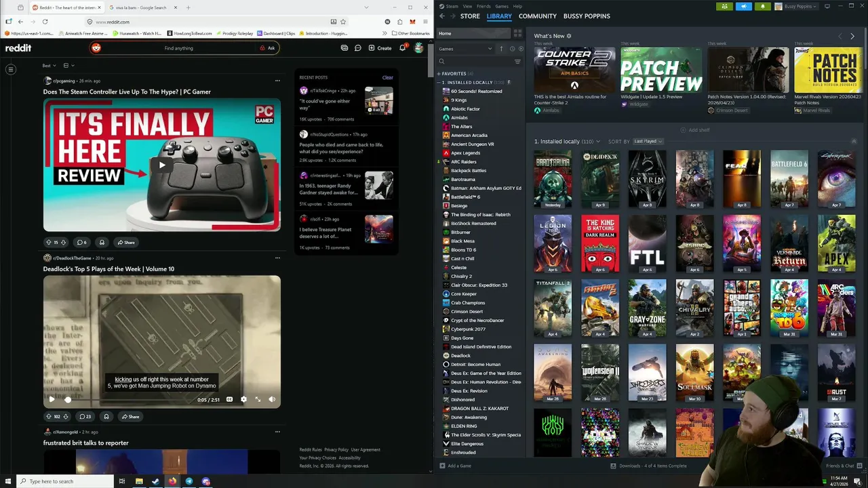Image resolution: width=868 pixels, height=488 pixels.
Task: Click Add a Game in Steam
Action: pos(455,466)
